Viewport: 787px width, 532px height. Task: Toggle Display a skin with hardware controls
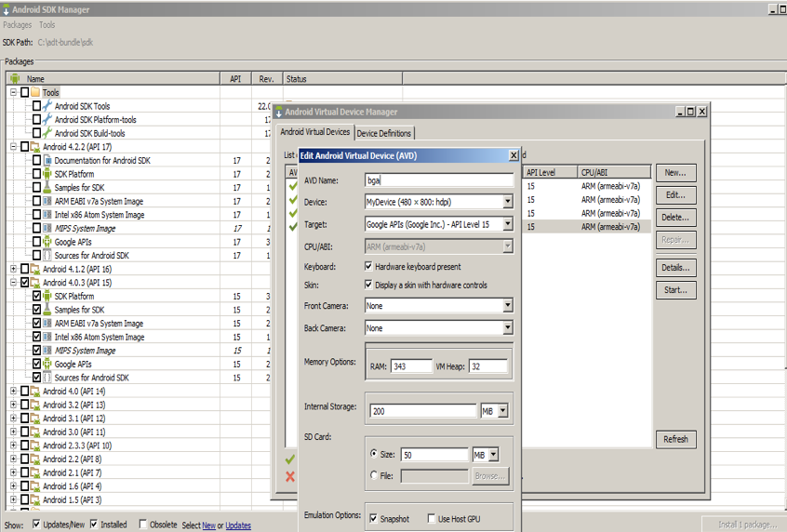(x=369, y=285)
